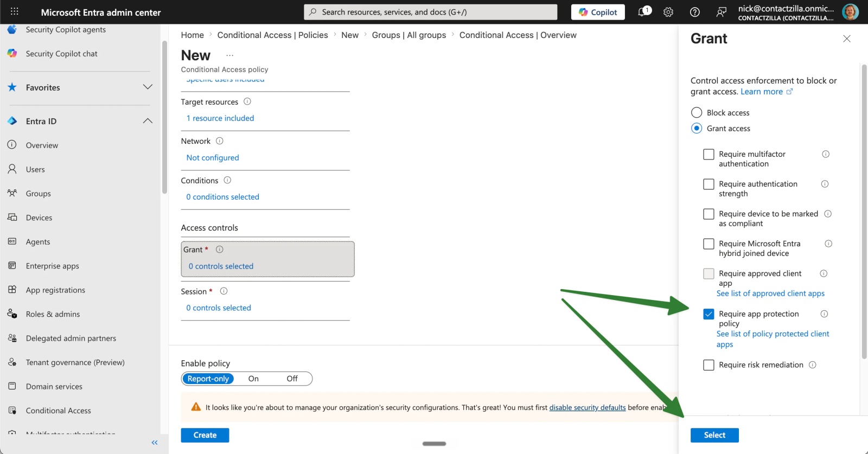Click info icon next to Target resources
Image resolution: width=868 pixels, height=454 pixels.
coord(247,101)
